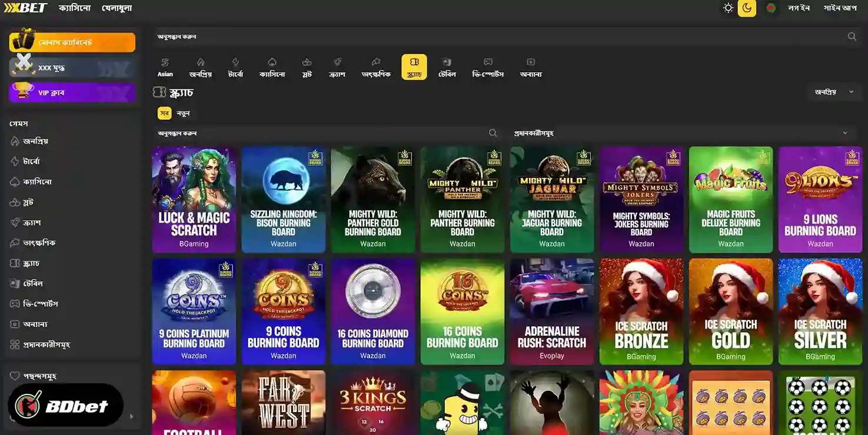Open the ক্যাসিনো top menu

tap(75, 8)
